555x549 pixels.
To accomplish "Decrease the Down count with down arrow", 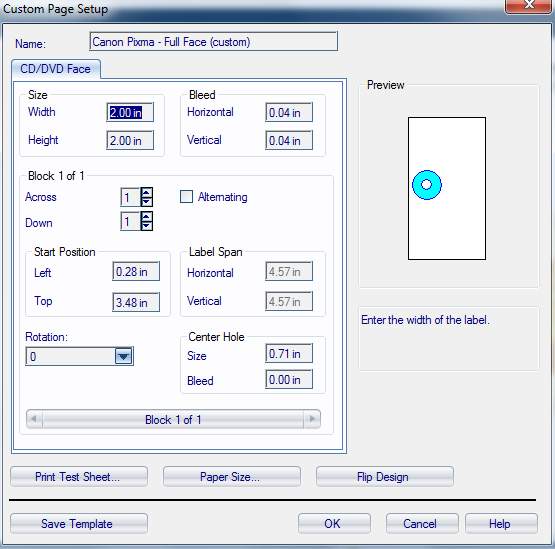I will pos(147,226).
